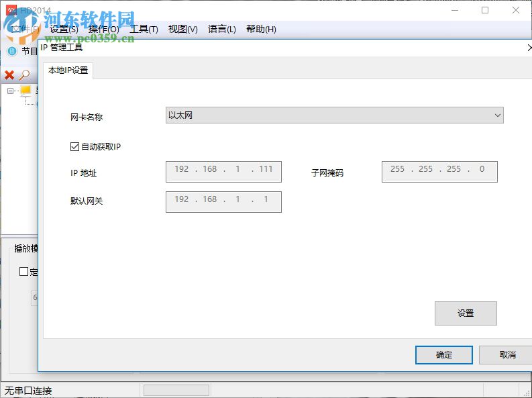Select the yellow screen tree item icon
This screenshot has width=532, height=398.
pos(25,90)
